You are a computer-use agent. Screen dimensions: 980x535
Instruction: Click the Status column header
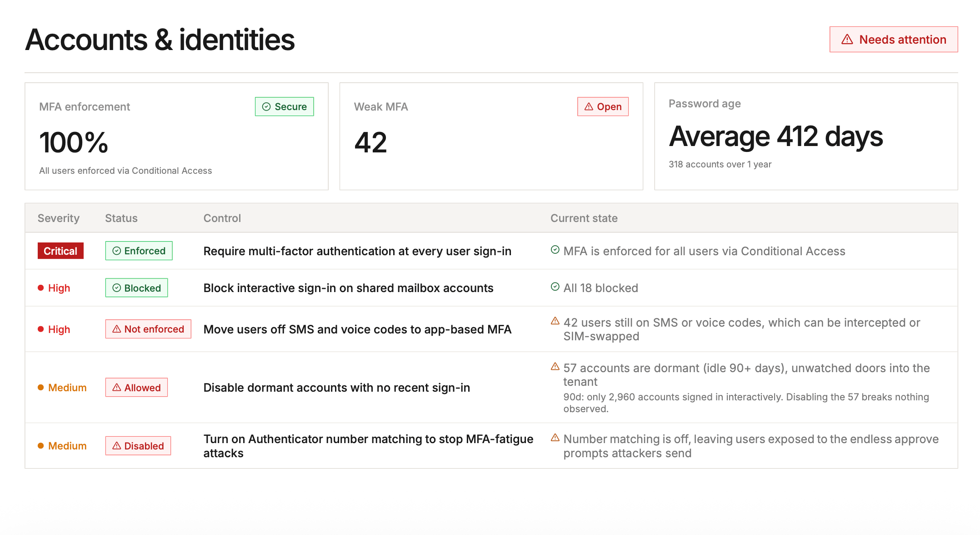pyautogui.click(x=121, y=218)
